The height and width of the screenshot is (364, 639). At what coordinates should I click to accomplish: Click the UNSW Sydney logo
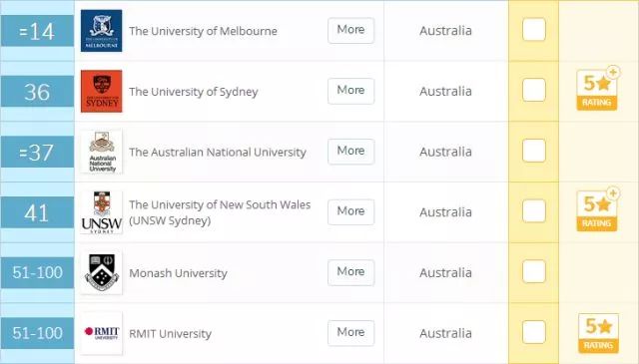101,212
